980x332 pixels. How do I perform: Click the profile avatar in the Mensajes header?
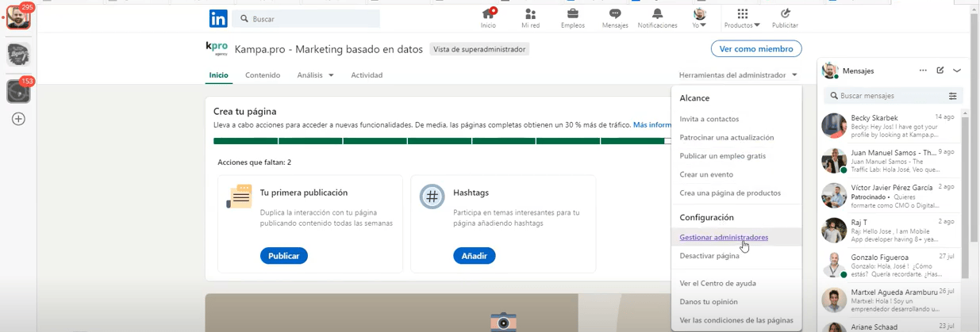pos(830,71)
